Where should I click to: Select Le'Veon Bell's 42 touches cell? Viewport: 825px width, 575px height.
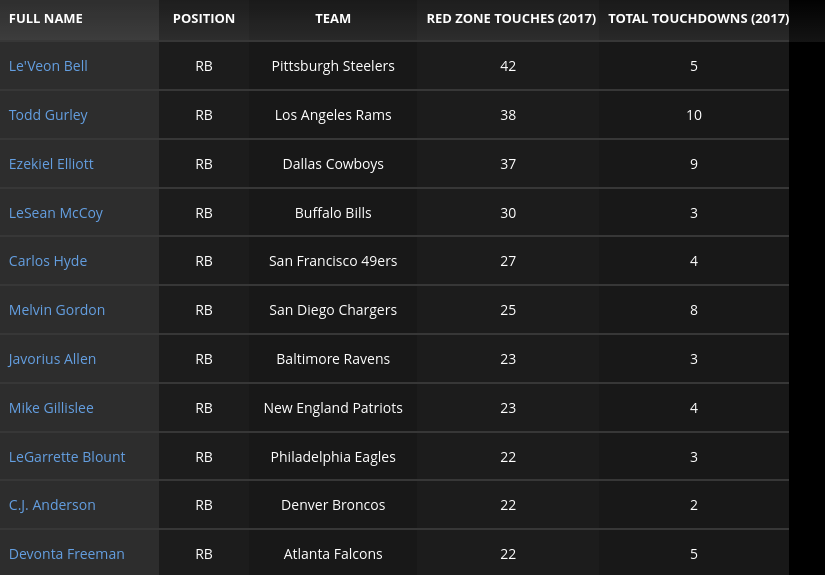pos(508,66)
